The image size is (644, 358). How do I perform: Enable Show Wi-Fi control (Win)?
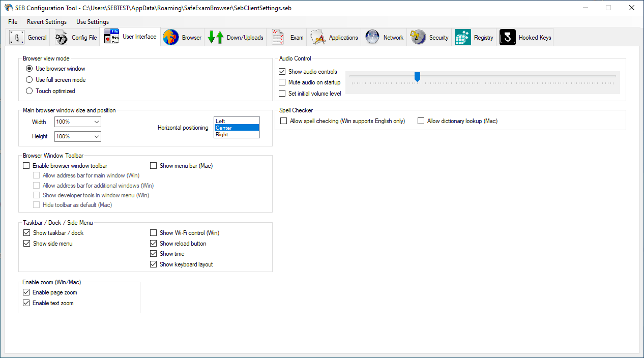(154, 233)
